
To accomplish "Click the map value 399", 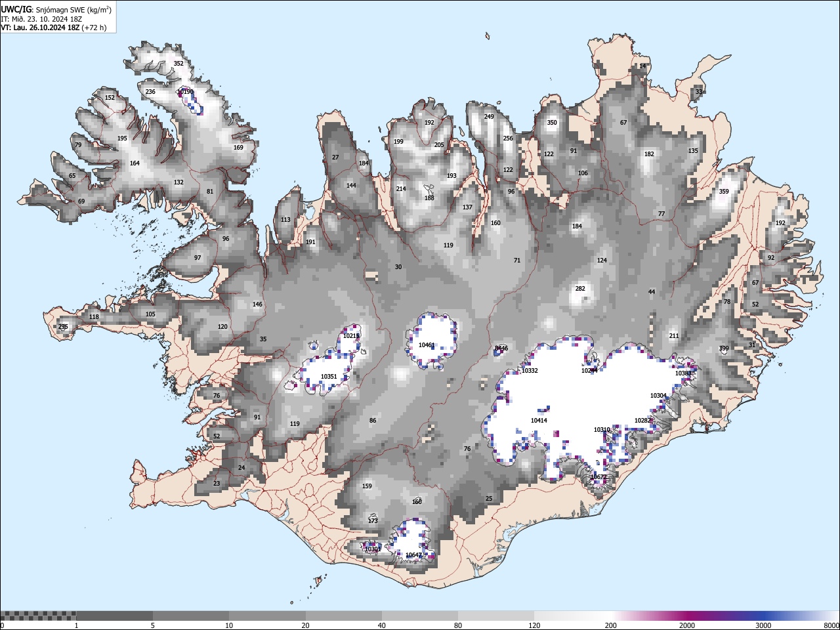I will (724, 348).
